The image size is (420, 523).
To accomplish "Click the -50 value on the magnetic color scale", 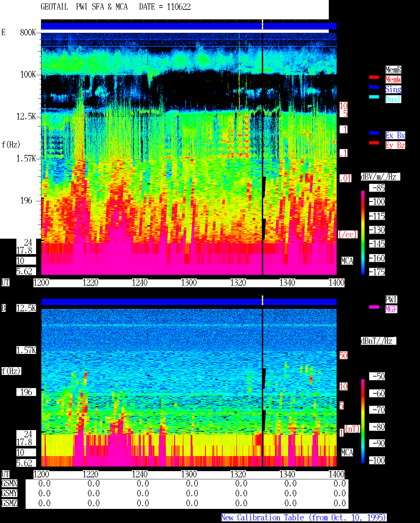I will (377, 376).
